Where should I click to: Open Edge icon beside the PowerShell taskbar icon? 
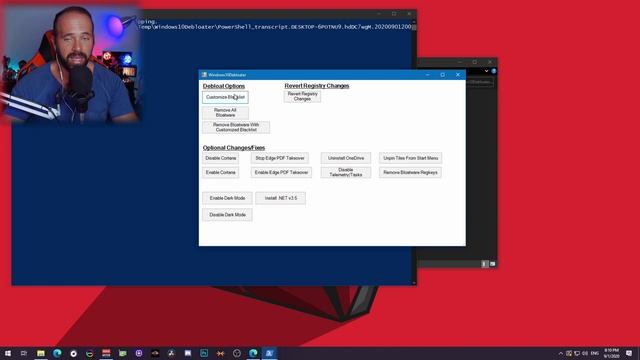pyautogui.click(x=253, y=353)
